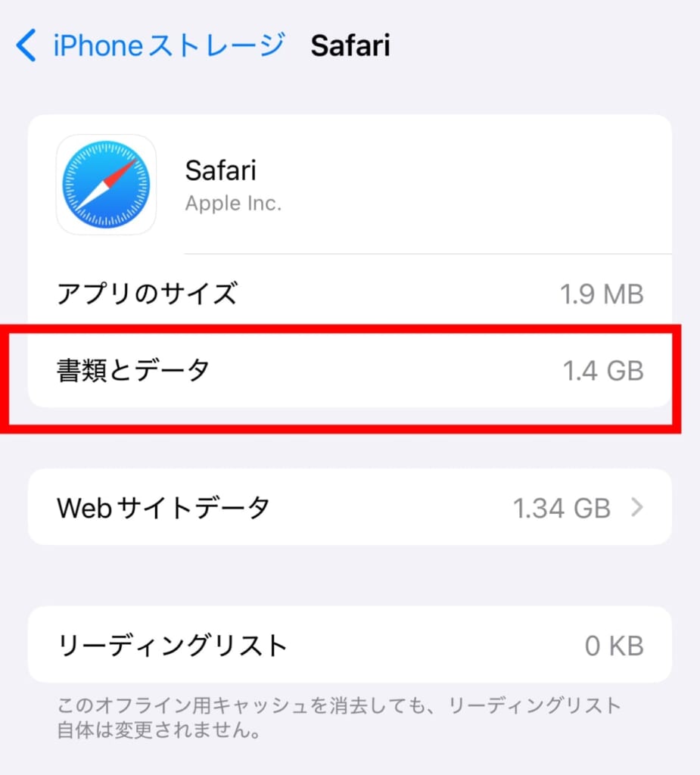700x775 pixels.
Task: Click the 0 KB reading list value
Action: [x=614, y=646]
